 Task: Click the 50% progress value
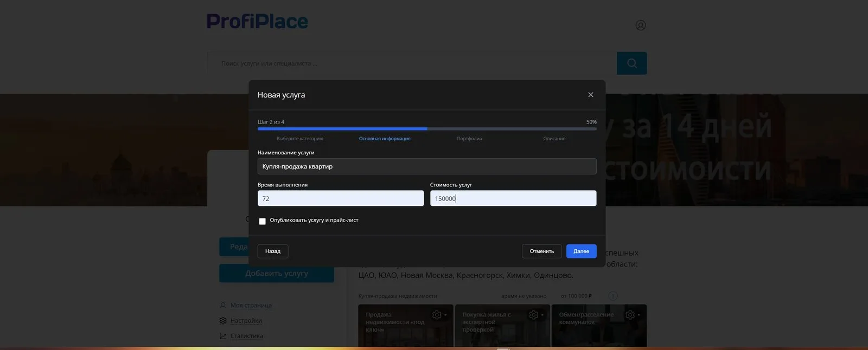point(591,122)
